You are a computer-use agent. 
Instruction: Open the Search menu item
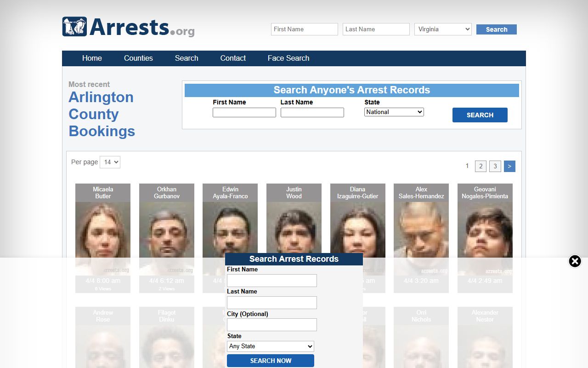click(187, 58)
